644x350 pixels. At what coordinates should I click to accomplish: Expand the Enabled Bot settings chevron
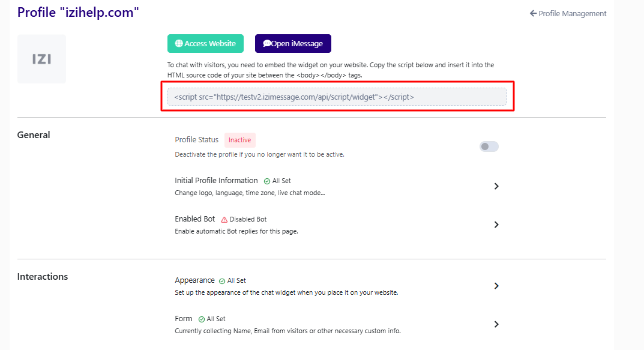[496, 225]
